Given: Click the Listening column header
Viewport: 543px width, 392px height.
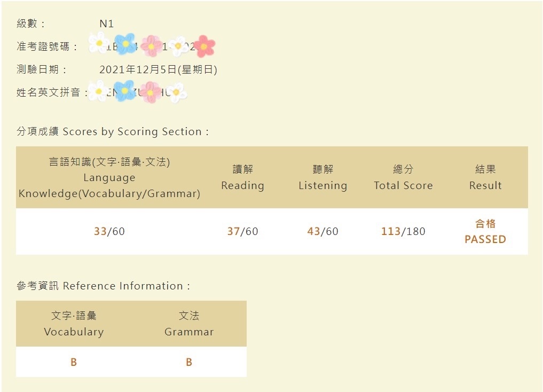Looking at the screenshot, I should (322, 177).
